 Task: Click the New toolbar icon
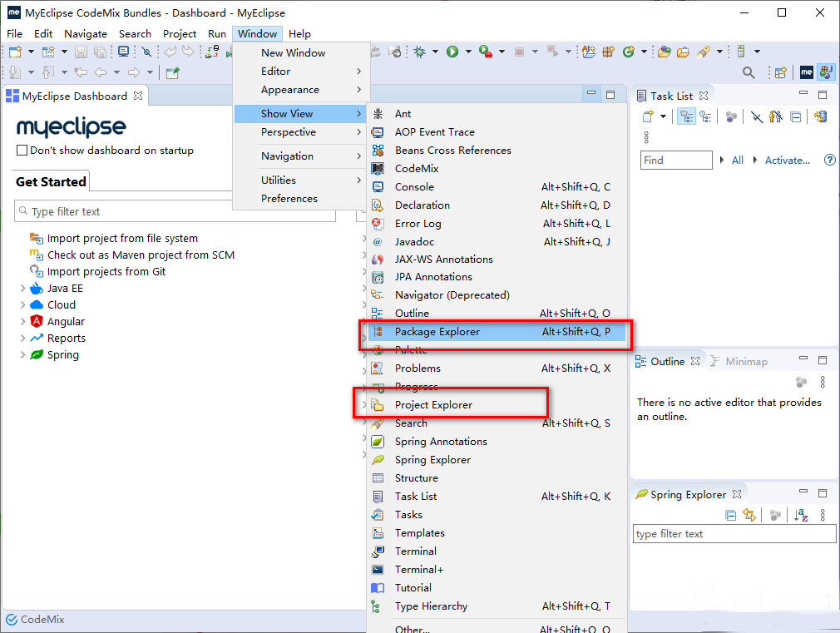(16, 52)
